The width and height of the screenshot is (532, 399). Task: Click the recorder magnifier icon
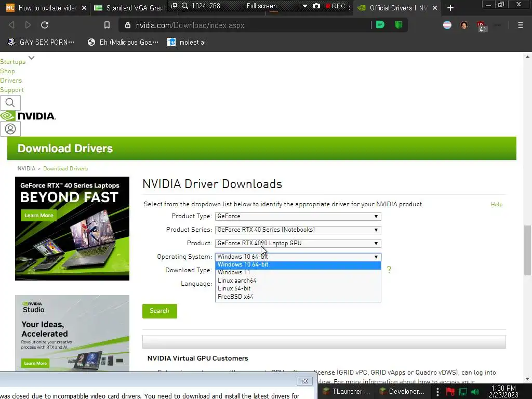coord(185,6)
